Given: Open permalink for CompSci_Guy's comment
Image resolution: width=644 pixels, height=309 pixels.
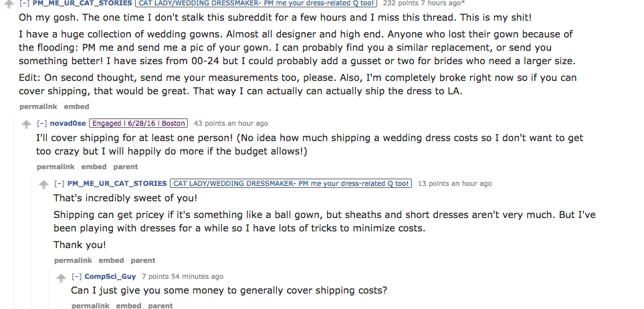Looking at the screenshot, I should click(x=90, y=306).
